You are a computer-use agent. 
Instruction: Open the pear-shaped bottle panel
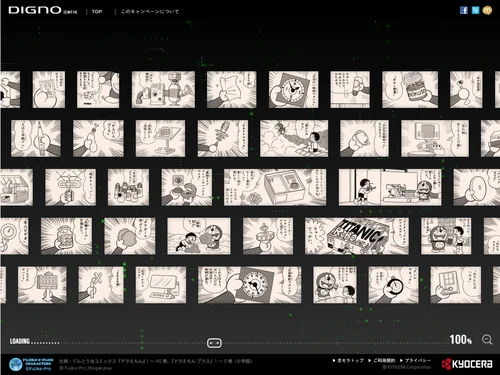[98, 138]
